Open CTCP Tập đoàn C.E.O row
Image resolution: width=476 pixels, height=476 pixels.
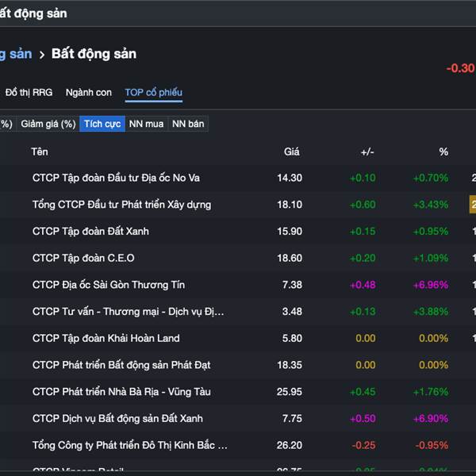(83, 258)
